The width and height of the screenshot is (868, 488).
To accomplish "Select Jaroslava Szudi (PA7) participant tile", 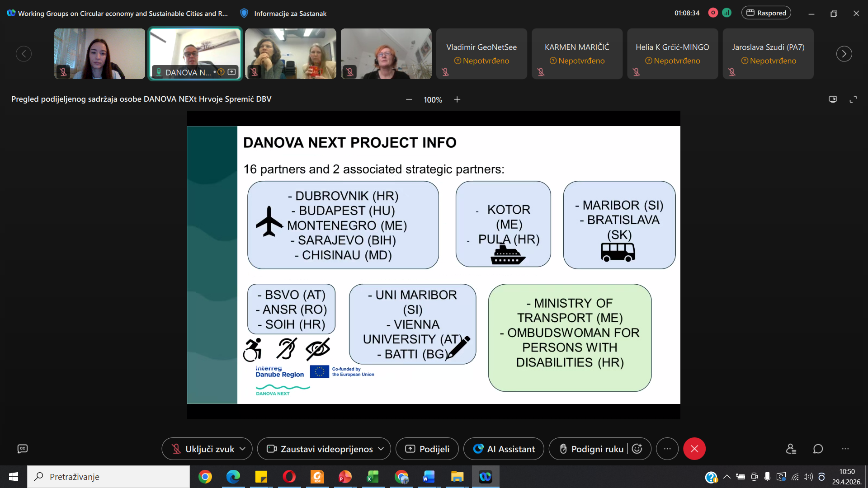I will 768,54.
